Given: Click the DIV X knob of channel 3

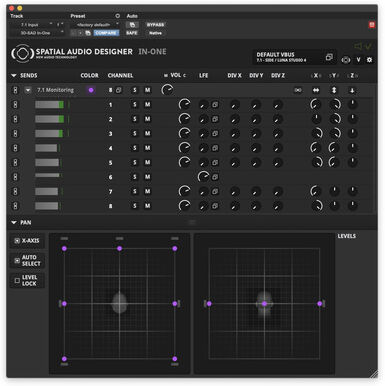Looking at the screenshot, I should (235, 134).
